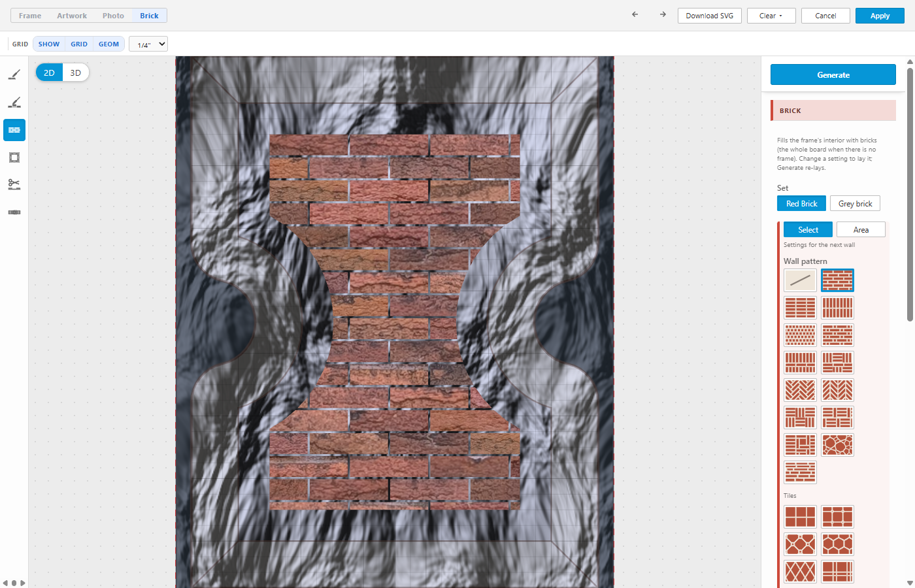Switch to Select mode
915x588 pixels.
click(x=808, y=230)
